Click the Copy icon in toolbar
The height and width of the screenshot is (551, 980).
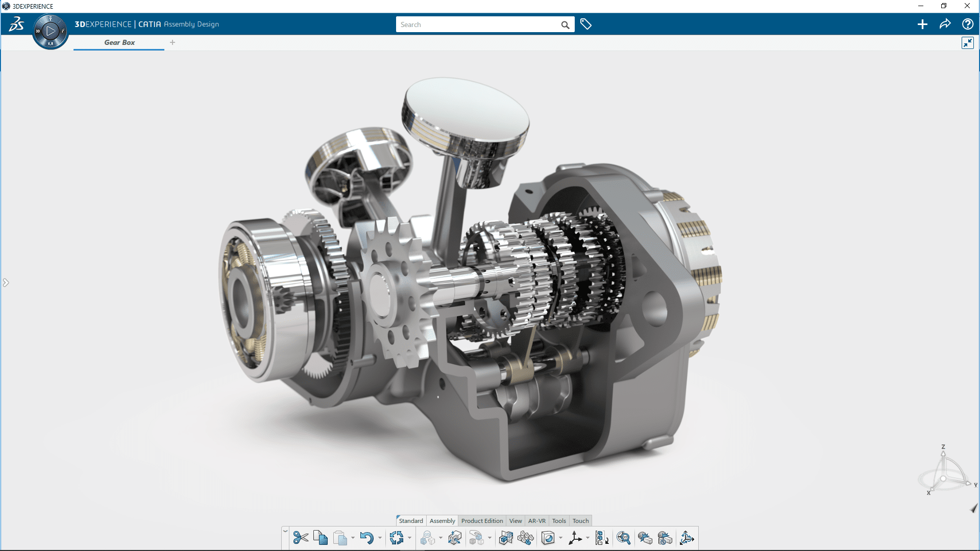(x=321, y=538)
